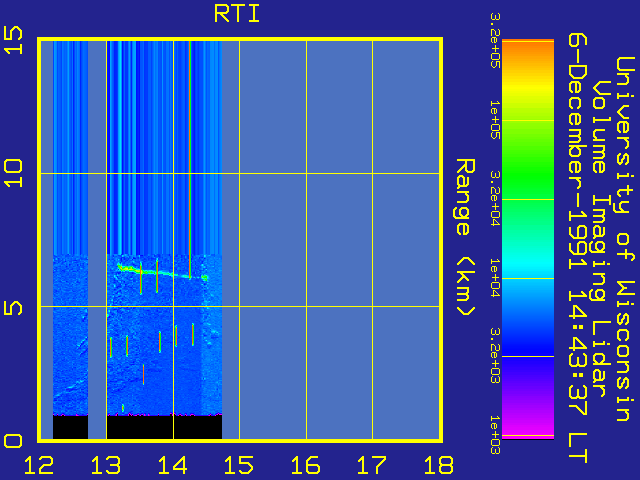
Task: Pick the orange top of the colorbar
Action: pos(528,51)
